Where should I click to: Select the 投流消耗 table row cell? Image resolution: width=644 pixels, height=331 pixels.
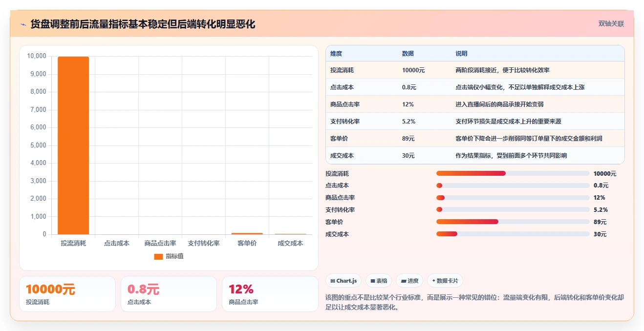[342, 70]
